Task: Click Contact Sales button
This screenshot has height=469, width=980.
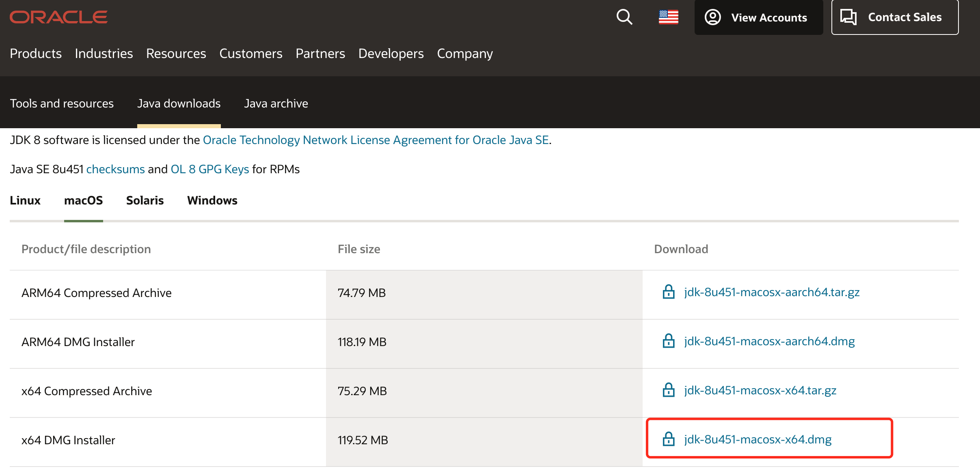Action: [894, 17]
